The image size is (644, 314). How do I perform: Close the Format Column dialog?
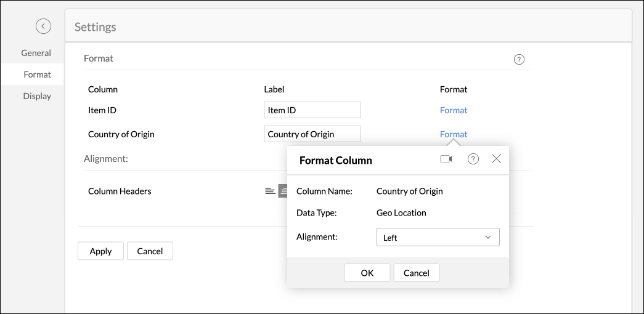click(496, 159)
